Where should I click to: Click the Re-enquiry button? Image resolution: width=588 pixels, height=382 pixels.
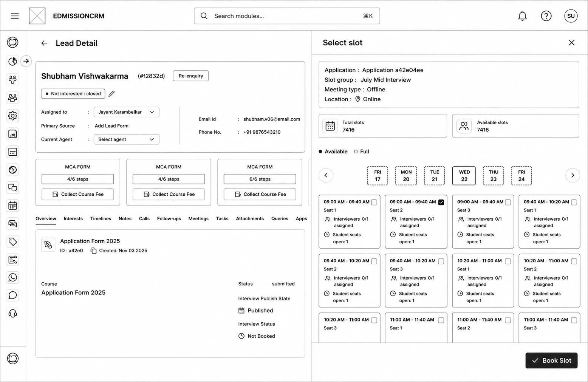[191, 76]
